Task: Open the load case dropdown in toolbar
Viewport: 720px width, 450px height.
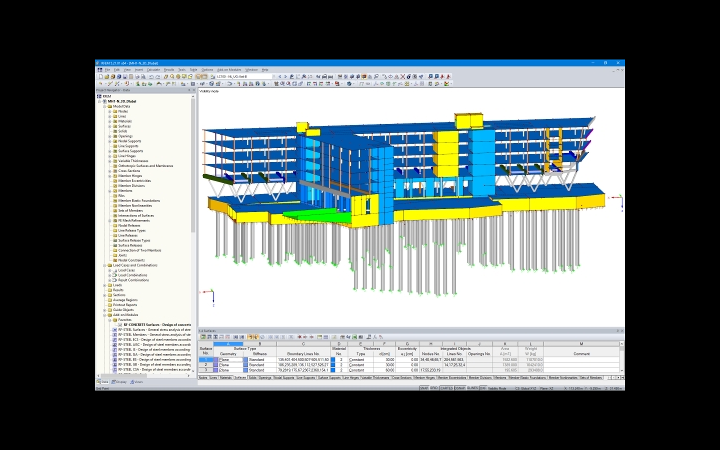Action: pyautogui.click(x=274, y=77)
